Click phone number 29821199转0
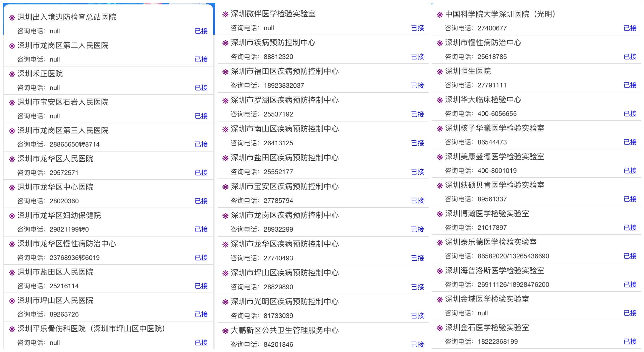Screen dimensions: 644x352 pyautogui.click(x=69, y=229)
